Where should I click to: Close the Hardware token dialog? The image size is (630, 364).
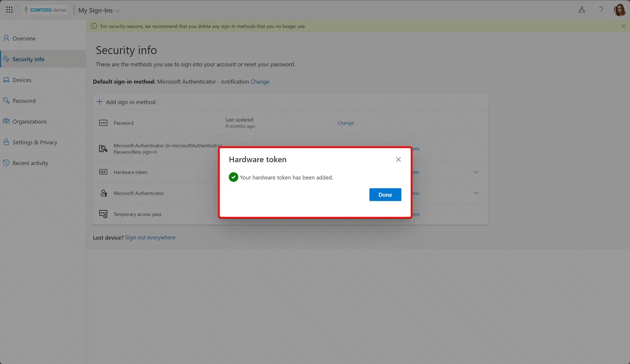pyautogui.click(x=398, y=159)
